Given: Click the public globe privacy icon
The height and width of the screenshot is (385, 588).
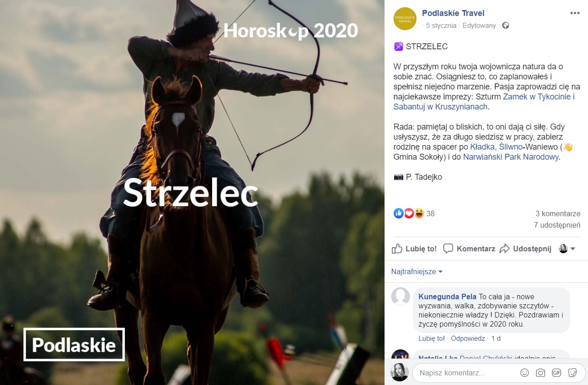Looking at the screenshot, I should pyautogui.click(x=505, y=26).
